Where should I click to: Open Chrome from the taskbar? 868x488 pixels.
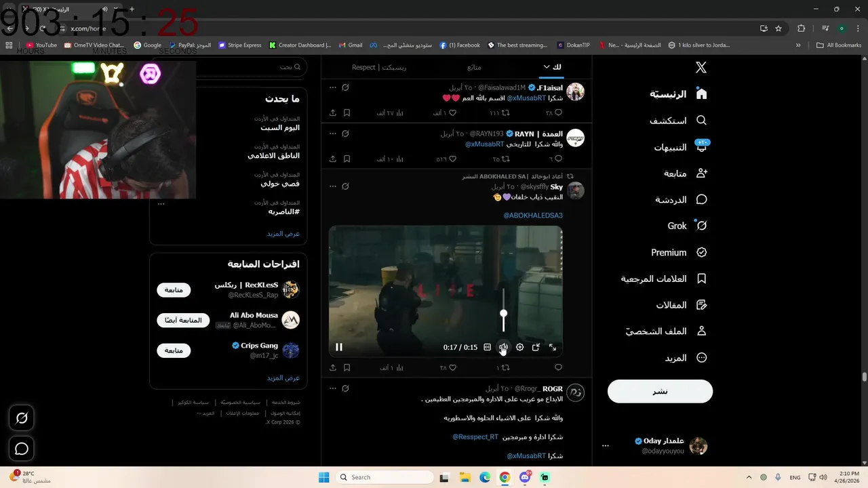pos(505,477)
